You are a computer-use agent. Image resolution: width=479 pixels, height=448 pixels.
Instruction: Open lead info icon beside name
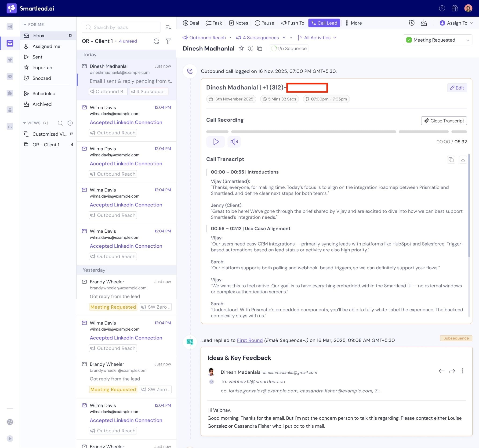click(x=250, y=48)
